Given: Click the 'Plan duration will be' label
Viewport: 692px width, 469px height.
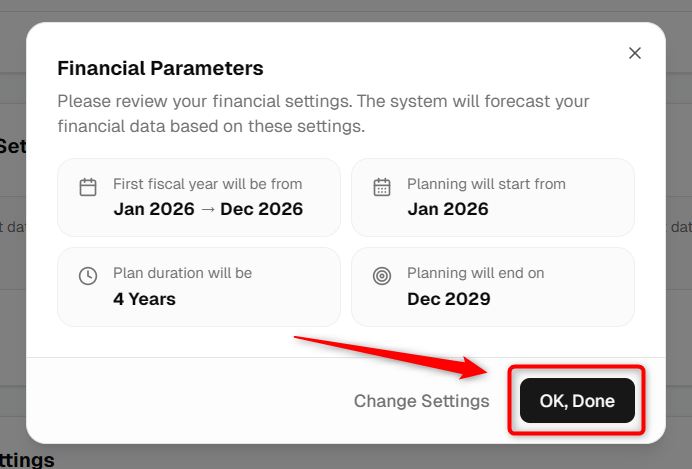Looking at the screenshot, I should pyautogui.click(x=182, y=273).
